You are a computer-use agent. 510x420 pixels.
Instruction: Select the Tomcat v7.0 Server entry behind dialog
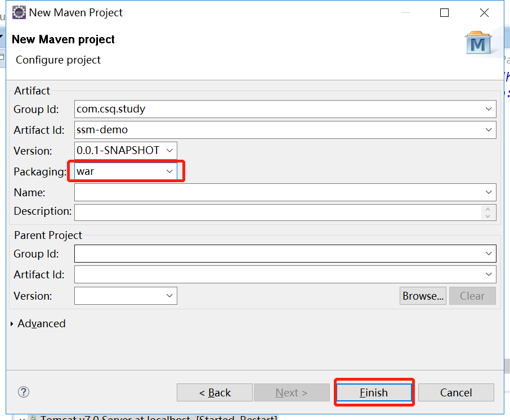point(158,418)
